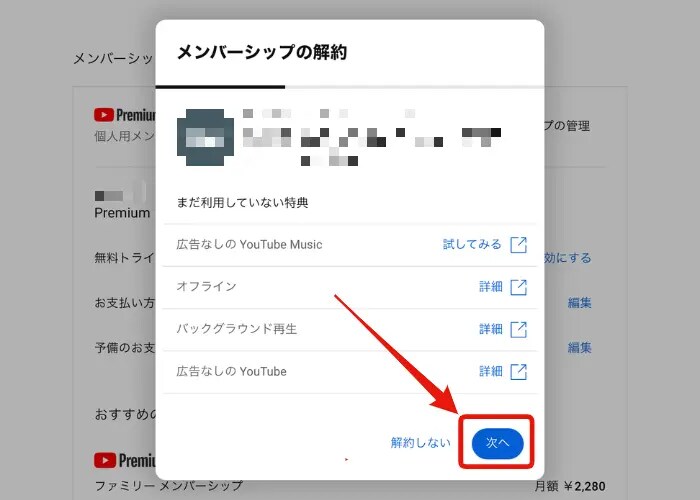Screen dimensions: 700x500
Task: Click YouTube Premium logo above ファミリー メンバーシップ
Action: pos(125,460)
